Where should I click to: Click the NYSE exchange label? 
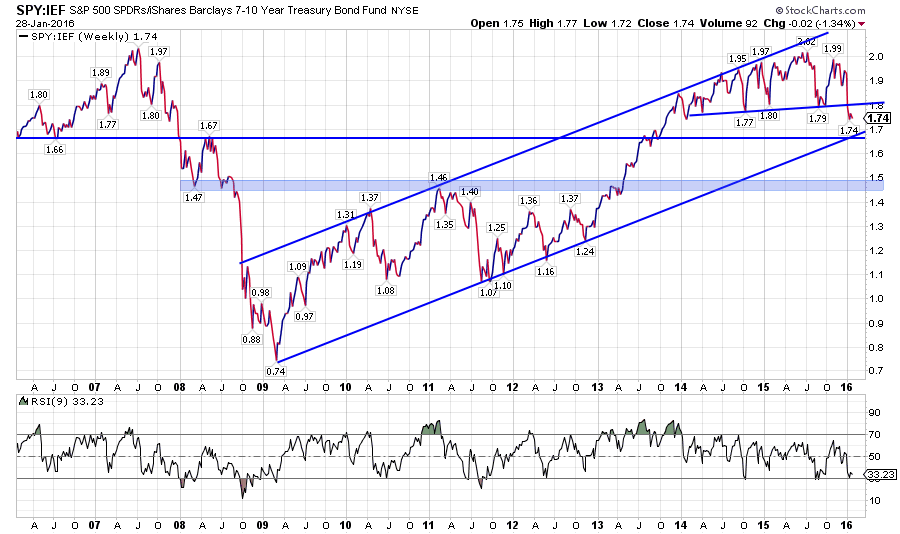[x=404, y=11]
